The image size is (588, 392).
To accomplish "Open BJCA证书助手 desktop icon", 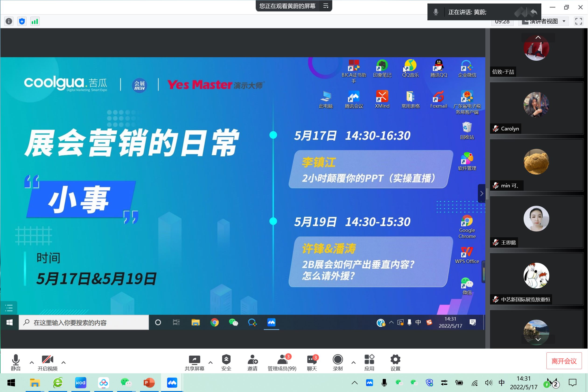I will [354, 71].
